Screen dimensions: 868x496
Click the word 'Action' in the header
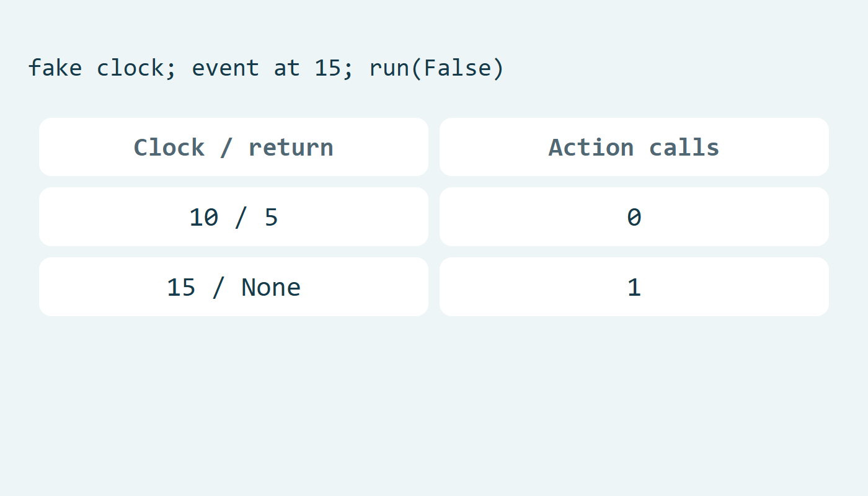[x=591, y=148]
